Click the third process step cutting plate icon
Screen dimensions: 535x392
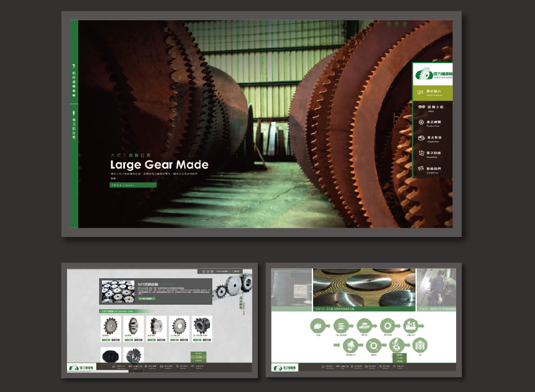pyautogui.click(x=364, y=326)
